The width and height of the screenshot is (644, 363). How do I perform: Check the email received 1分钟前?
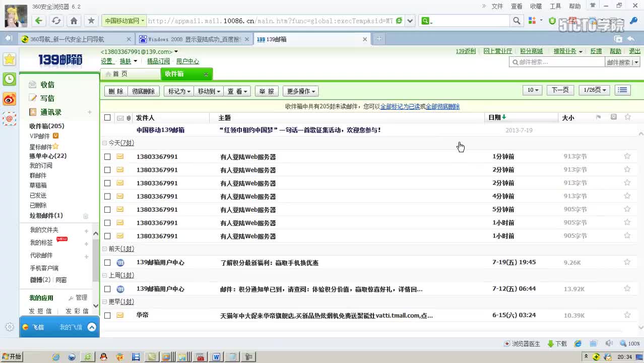click(107, 157)
